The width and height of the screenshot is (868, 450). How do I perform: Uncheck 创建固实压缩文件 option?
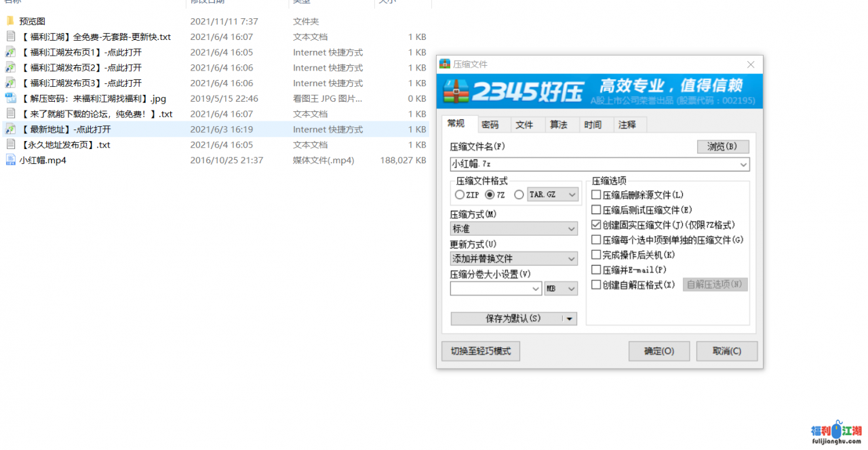click(596, 225)
